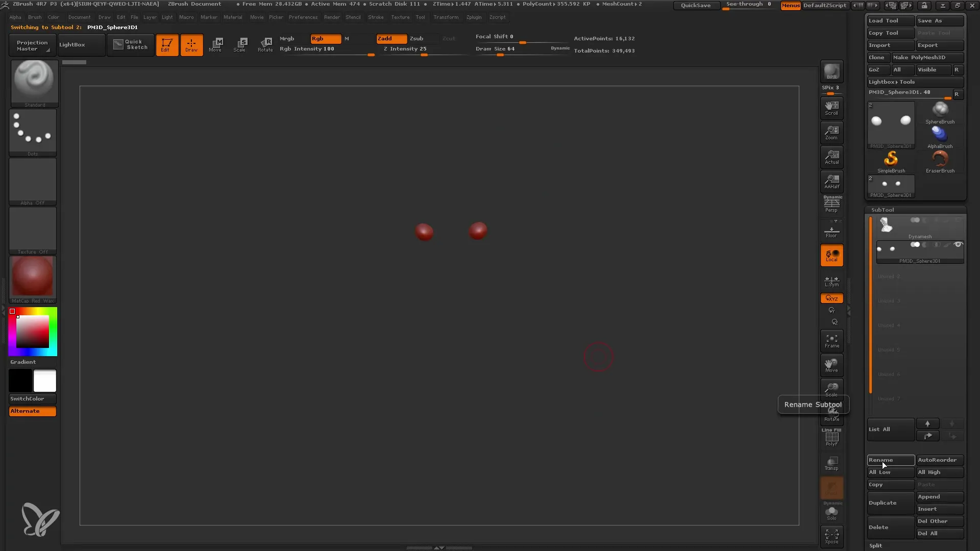Click the BPR render icon
The height and width of the screenshot is (551, 980).
[x=831, y=71]
